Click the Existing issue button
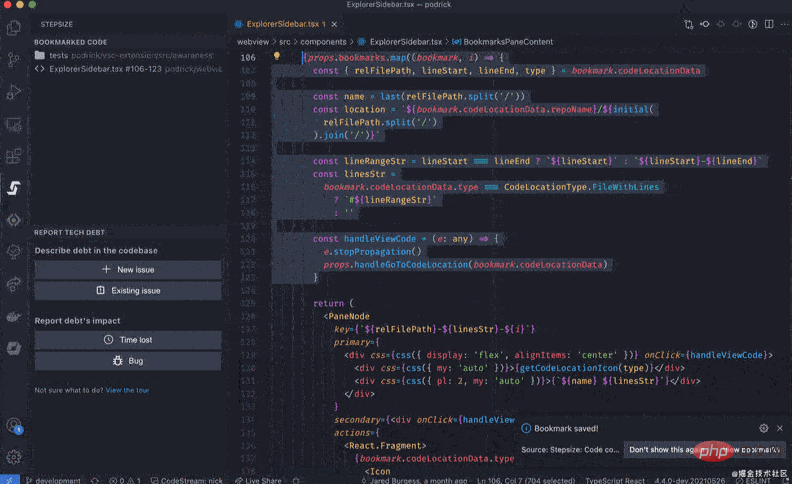 (128, 290)
